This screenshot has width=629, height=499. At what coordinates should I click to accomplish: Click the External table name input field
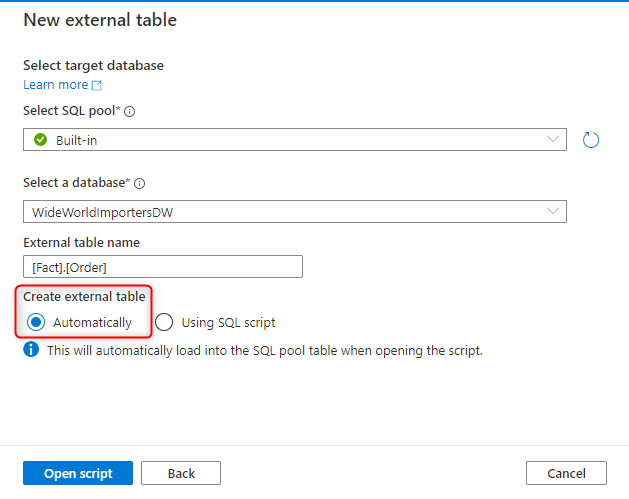coord(163,266)
